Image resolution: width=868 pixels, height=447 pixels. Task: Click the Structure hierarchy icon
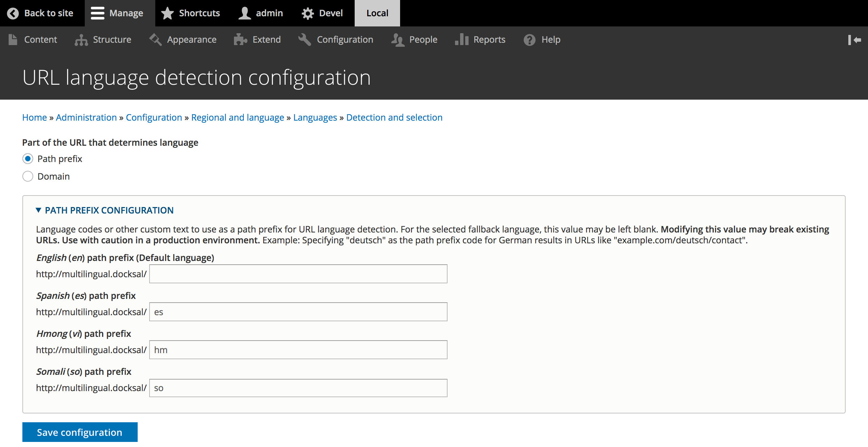[81, 39]
